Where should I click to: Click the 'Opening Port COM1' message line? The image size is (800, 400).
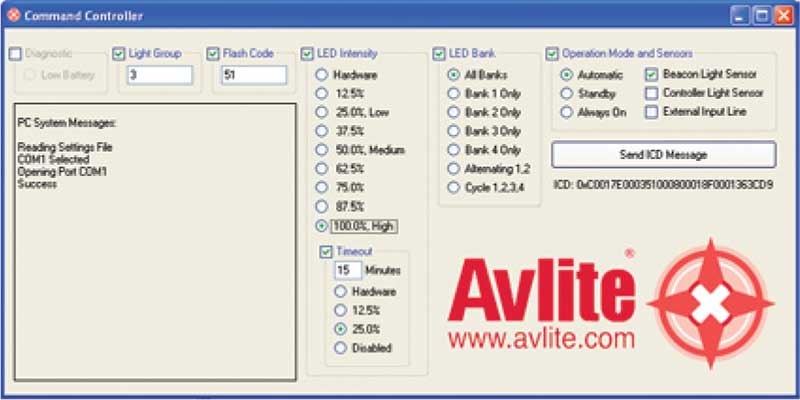[62, 172]
